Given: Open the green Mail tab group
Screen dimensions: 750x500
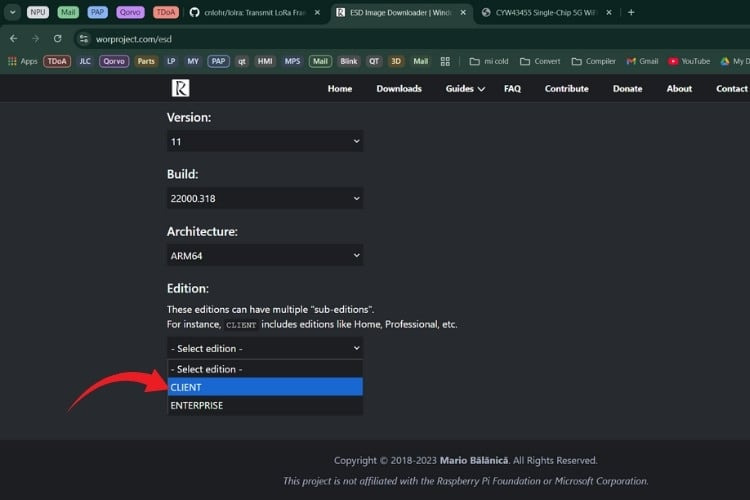Looking at the screenshot, I should [x=68, y=12].
